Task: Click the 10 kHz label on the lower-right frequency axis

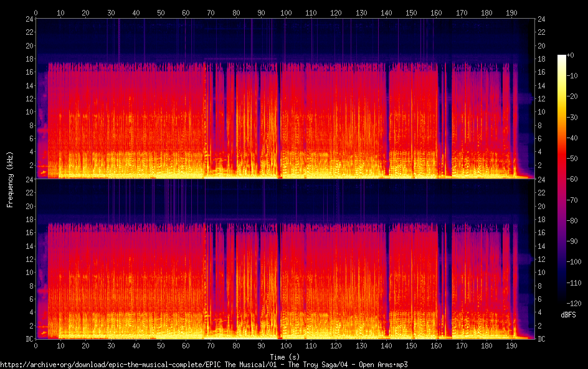Action: click(542, 273)
